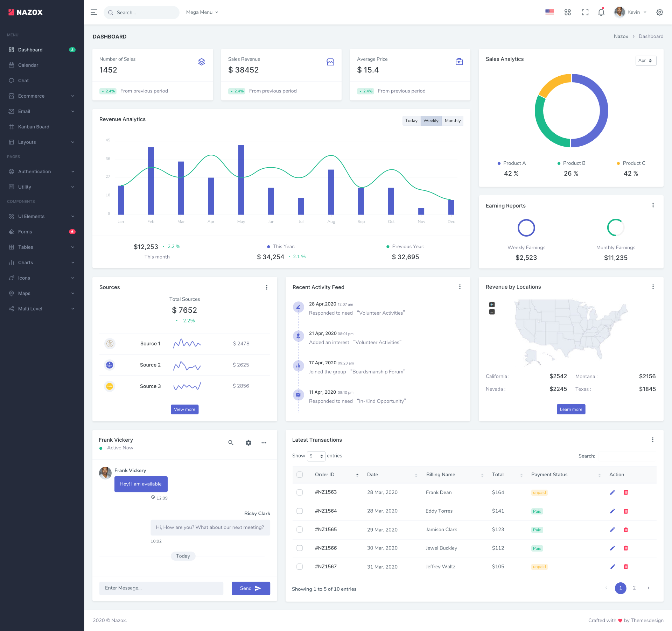The image size is (672, 631).
Task: Click the Learn more button
Action: click(x=571, y=409)
